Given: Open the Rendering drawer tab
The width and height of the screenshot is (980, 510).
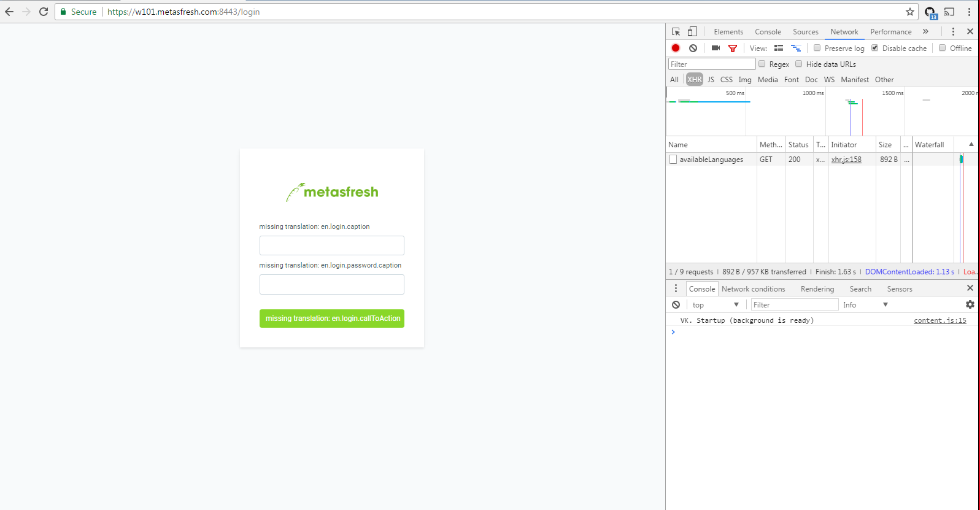Looking at the screenshot, I should tap(817, 288).
